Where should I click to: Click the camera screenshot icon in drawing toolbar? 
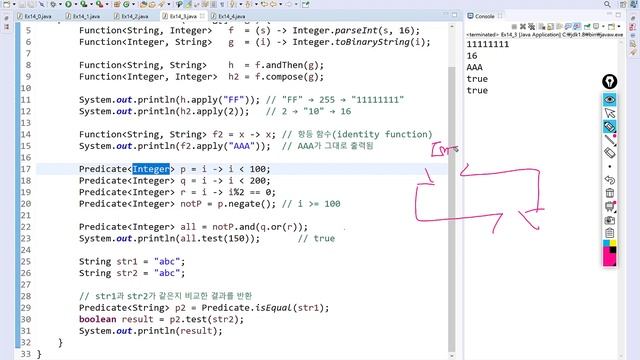609,220
